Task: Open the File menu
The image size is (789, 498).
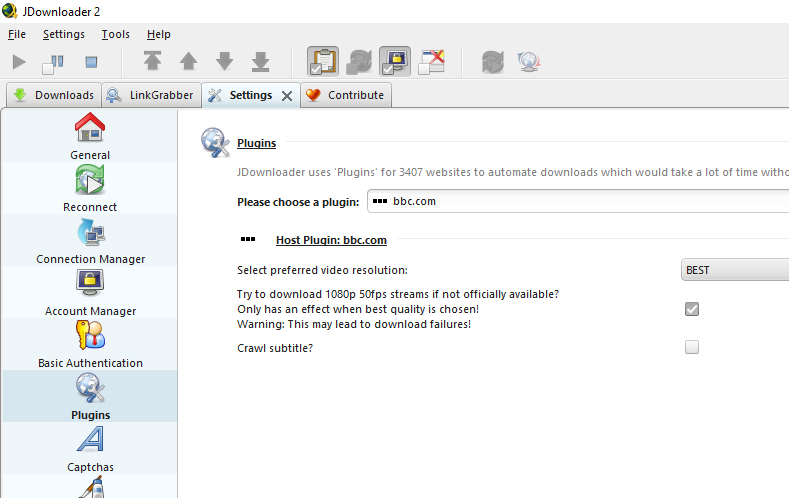Action: [x=17, y=34]
